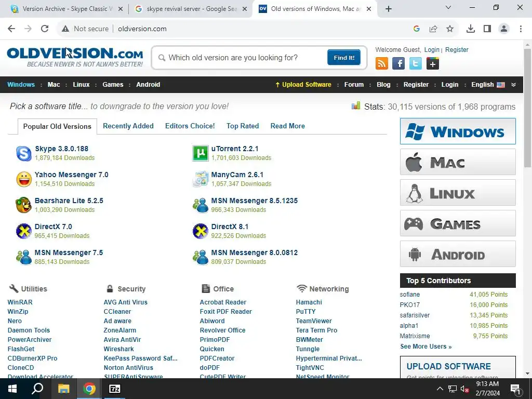Open TeamViewer link under Networking
Image resolution: width=532 pixels, height=399 pixels.
[314, 321]
